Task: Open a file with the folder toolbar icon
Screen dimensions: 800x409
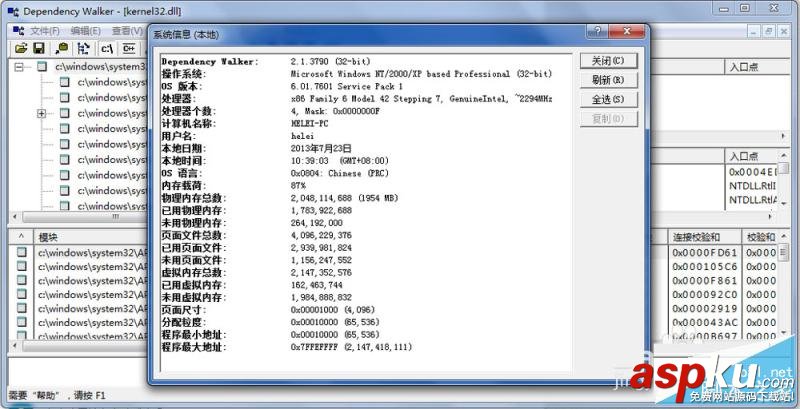Action: click(21, 48)
